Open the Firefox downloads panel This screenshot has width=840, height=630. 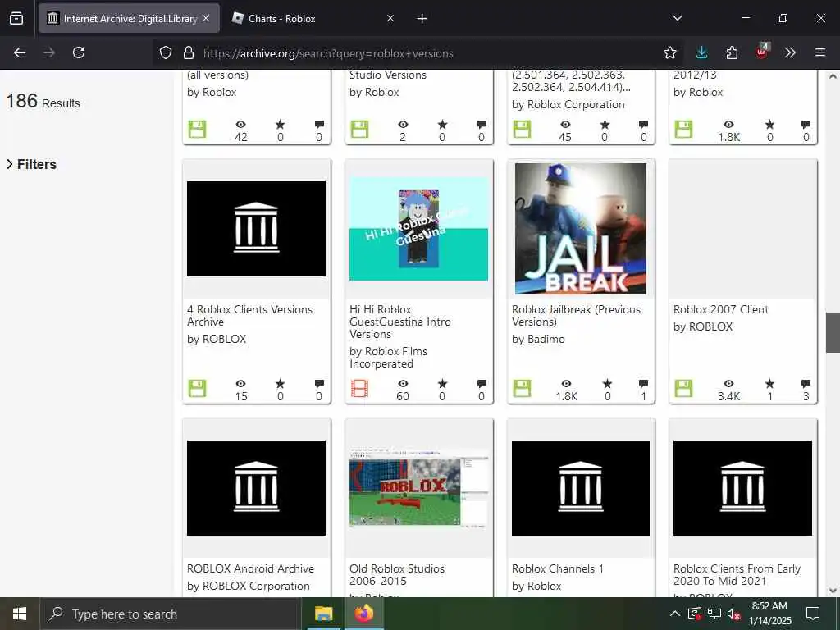(701, 52)
